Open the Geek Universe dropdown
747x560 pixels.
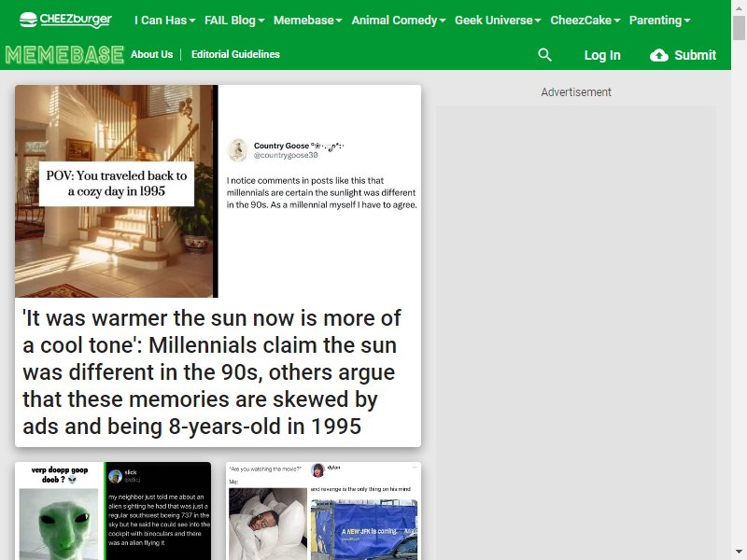(x=498, y=20)
